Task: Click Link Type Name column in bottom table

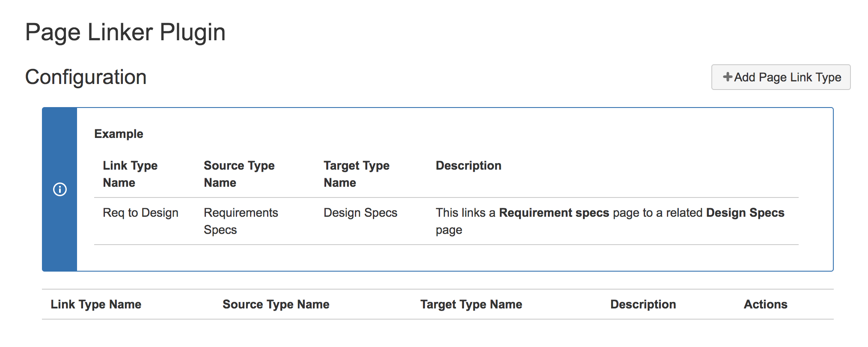Action: (x=96, y=305)
